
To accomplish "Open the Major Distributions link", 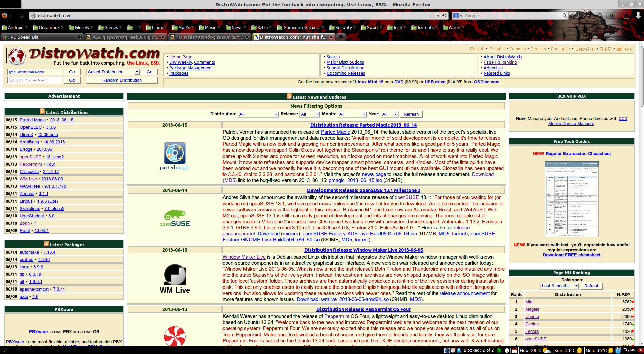I will [x=345, y=62].
